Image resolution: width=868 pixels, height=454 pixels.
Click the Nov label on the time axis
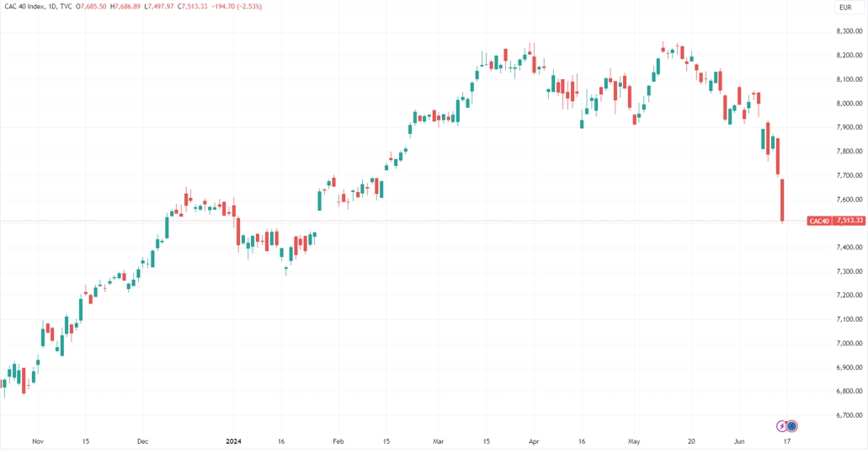click(x=36, y=441)
